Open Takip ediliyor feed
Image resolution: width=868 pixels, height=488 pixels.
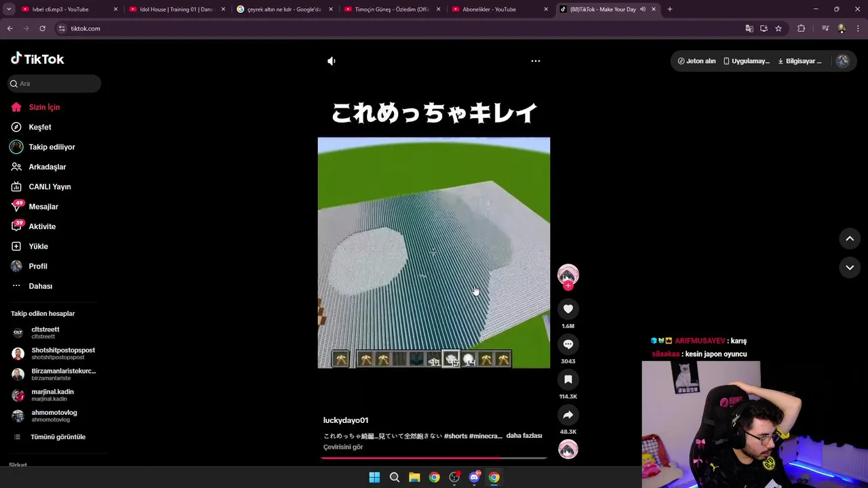coord(52,147)
